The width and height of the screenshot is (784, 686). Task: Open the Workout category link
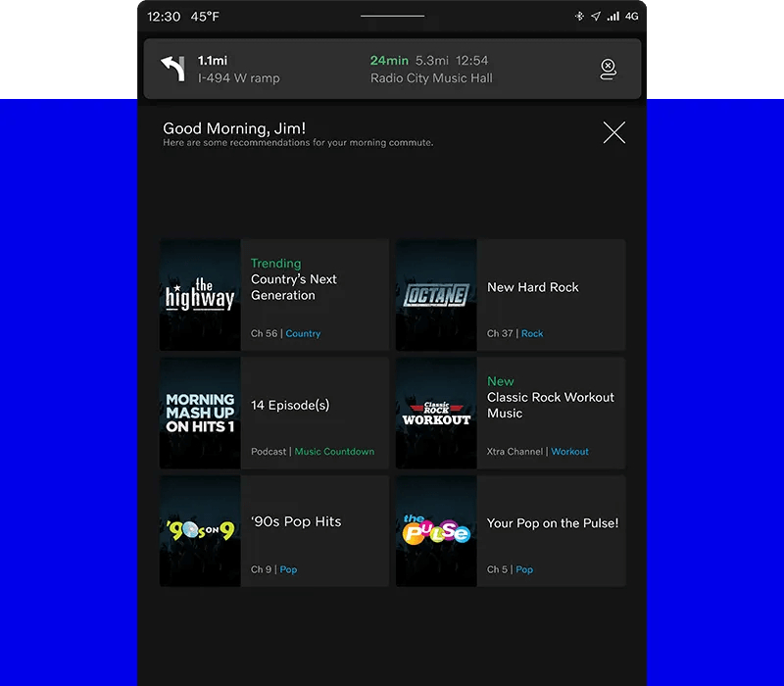click(x=569, y=452)
